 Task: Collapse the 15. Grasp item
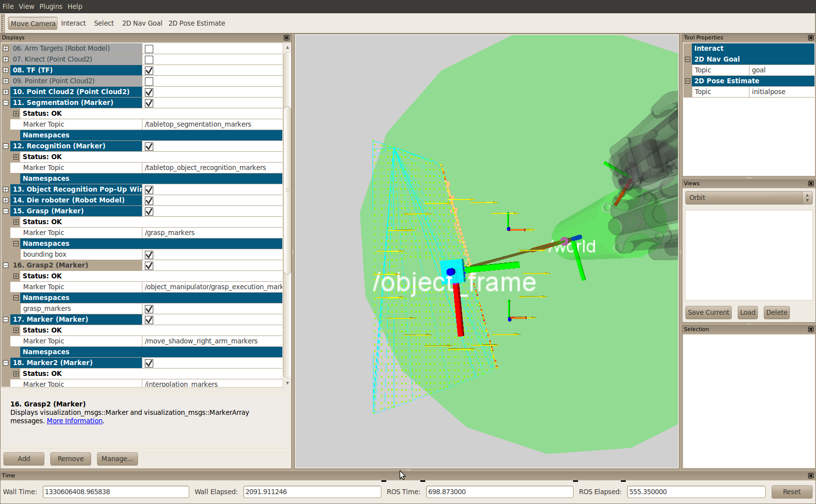6,211
